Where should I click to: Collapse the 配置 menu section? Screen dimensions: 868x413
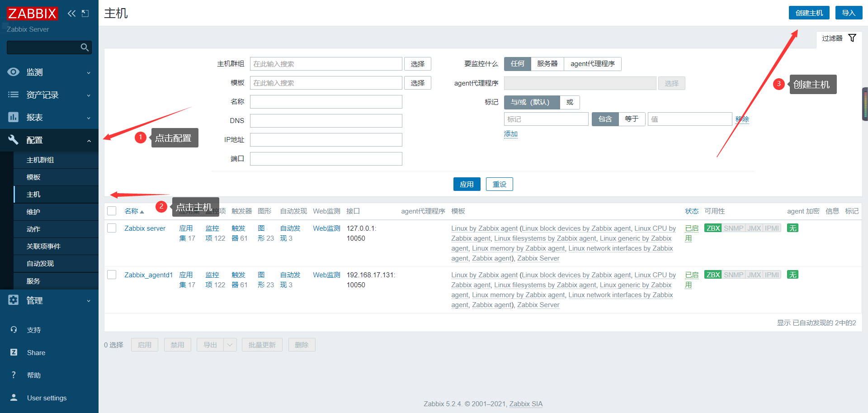click(x=49, y=140)
